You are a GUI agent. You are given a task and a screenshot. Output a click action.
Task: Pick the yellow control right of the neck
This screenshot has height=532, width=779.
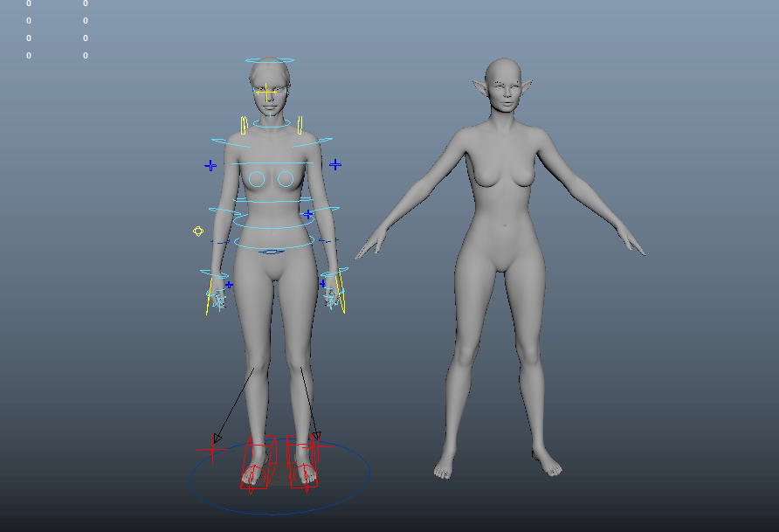click(x=300, y=125)
